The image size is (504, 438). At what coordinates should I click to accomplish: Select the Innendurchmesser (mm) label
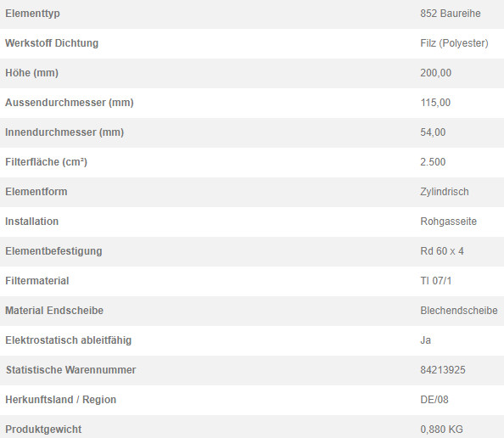[x=64, y=132]
